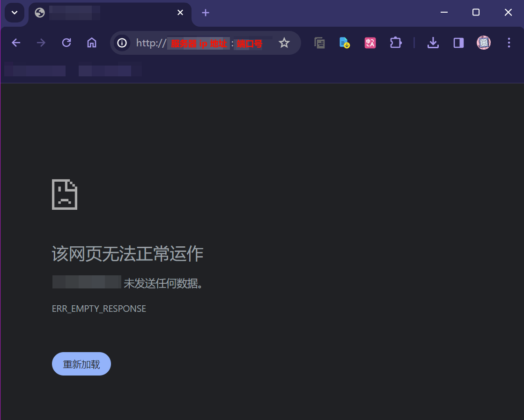Reload the page from the toolbar
Viewport: 524px width, 420px height.
pos(66,43)
